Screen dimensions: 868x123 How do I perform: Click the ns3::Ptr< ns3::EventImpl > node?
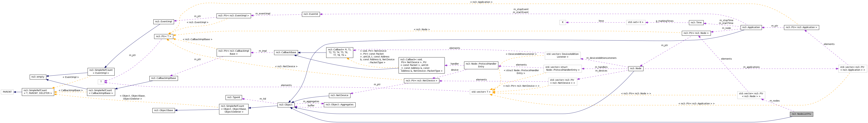234,16
